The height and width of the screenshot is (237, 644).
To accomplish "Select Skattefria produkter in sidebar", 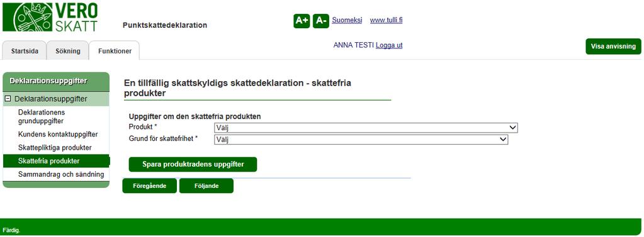I will pyautogui.click(x=56, y=161).
